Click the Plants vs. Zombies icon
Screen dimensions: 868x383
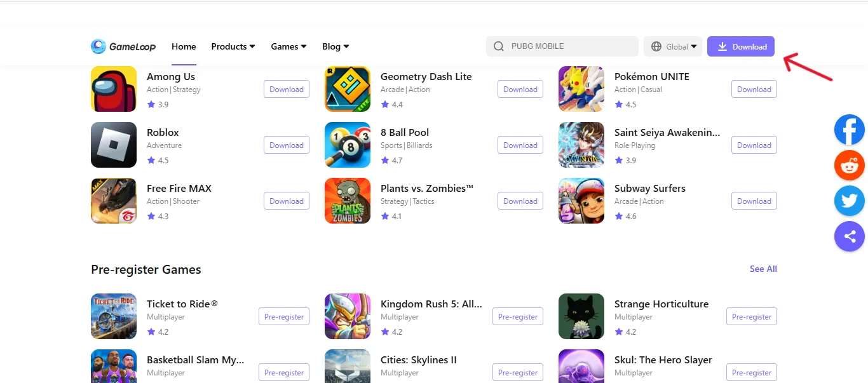(348, 201)
